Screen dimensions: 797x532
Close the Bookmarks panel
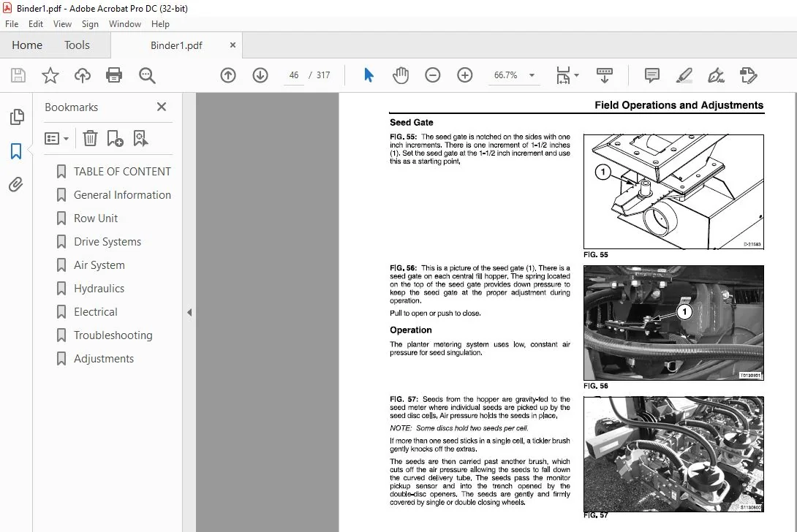(162, 107)
